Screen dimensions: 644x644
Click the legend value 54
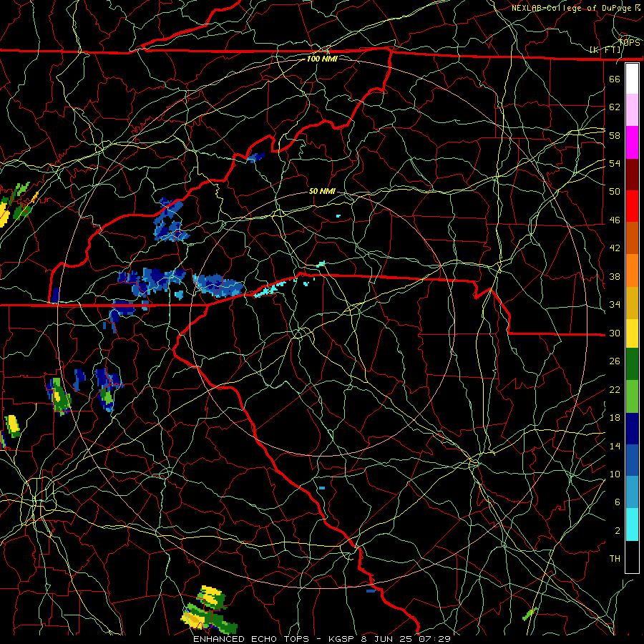615,163
